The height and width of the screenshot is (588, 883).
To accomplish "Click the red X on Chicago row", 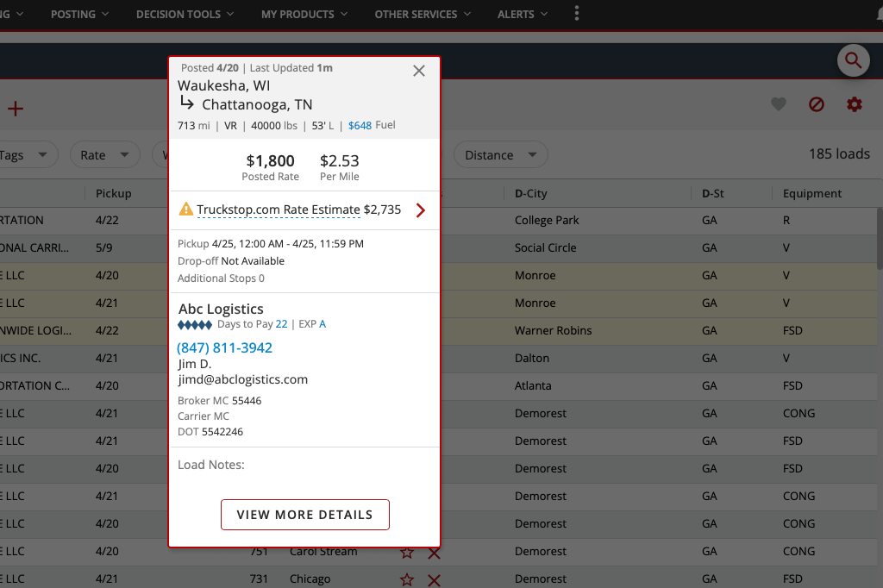I will point(434,579).
